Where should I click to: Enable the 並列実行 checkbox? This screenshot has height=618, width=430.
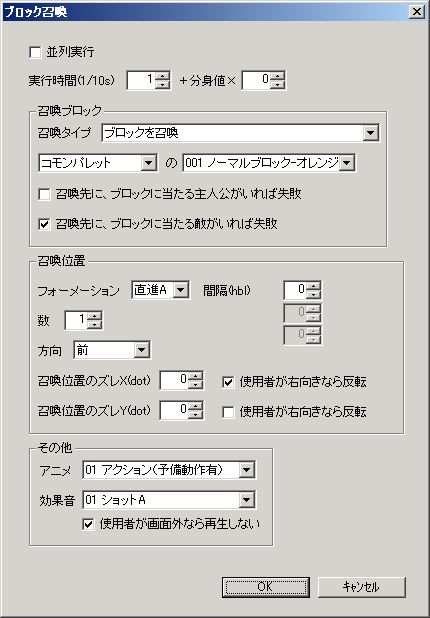(35, 52)
